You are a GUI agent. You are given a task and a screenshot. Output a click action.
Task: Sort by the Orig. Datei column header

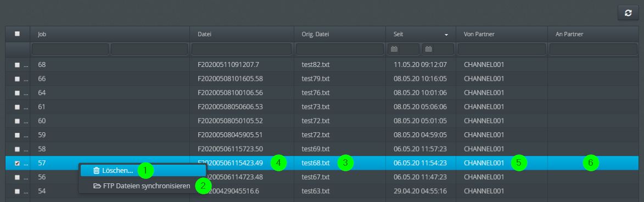tap(340, 35)
